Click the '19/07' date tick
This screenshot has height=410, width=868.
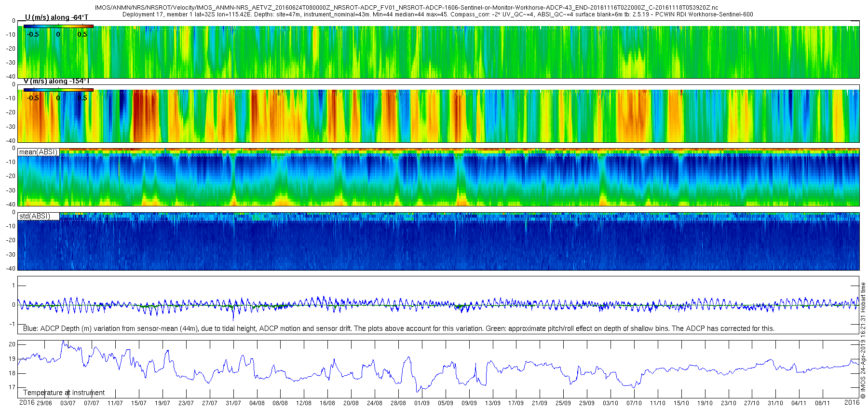[x=162, y=403]
